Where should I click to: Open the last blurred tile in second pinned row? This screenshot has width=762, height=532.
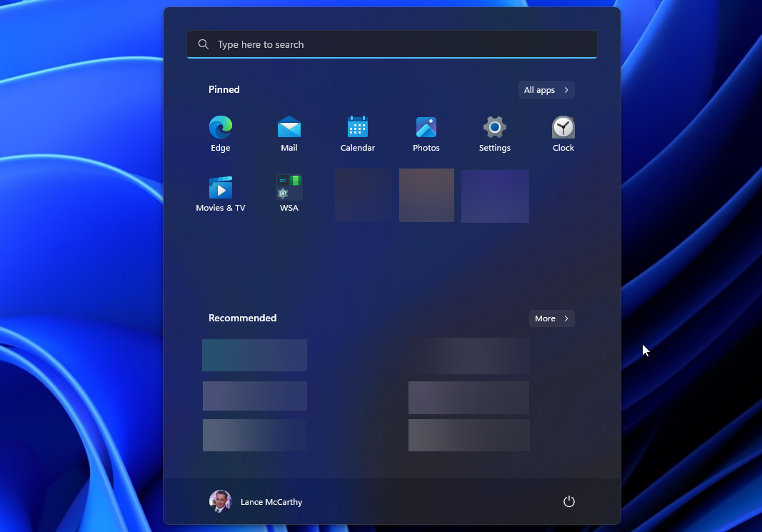tap(495, 196)
